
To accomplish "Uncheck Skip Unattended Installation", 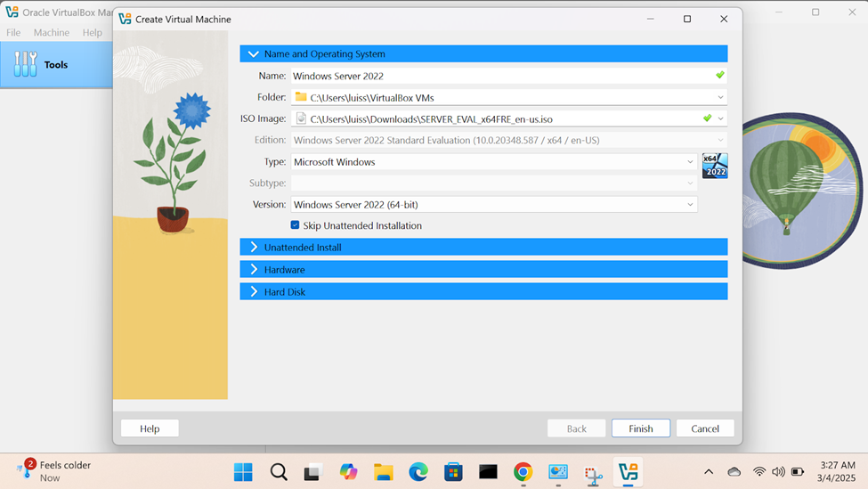I will [295, 224].
